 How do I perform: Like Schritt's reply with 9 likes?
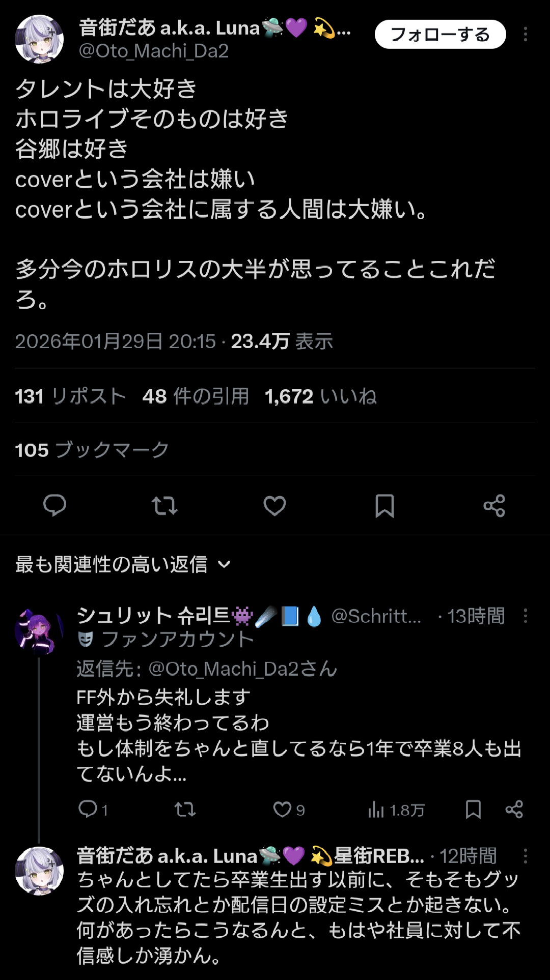[x=283, y=809]
